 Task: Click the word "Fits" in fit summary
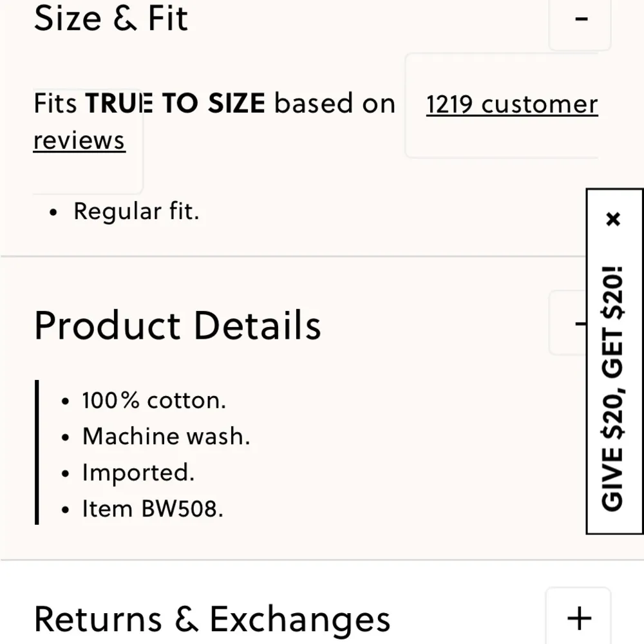point(55,104)
